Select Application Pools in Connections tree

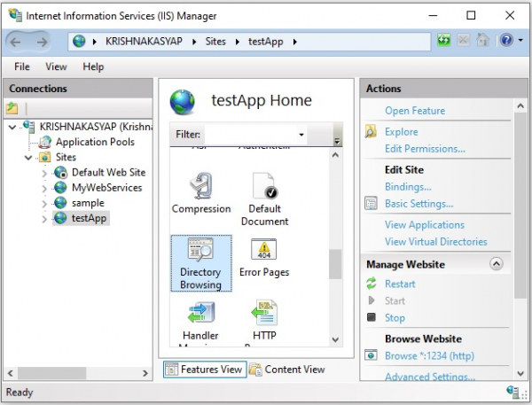(95, 142)
